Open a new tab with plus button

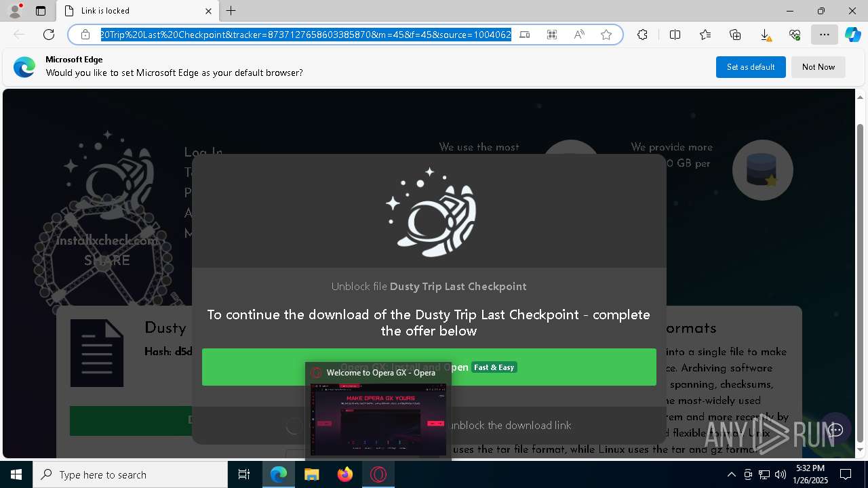tap(231, 11)
